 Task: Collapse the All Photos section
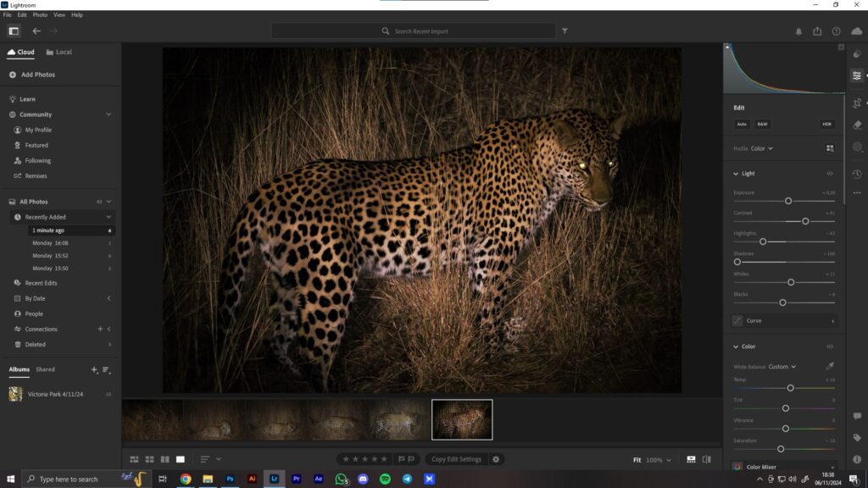pyautogui.click(x=108, y=202)
